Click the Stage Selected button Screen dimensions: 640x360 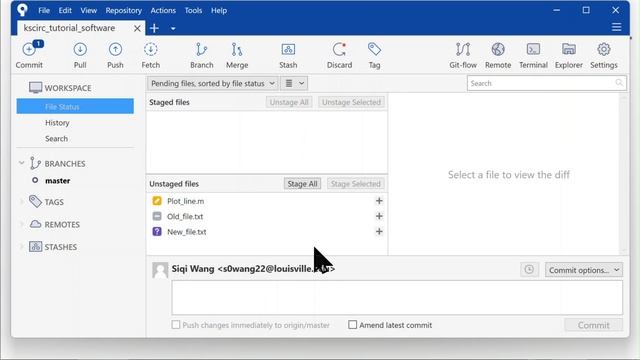pos(356,184)
